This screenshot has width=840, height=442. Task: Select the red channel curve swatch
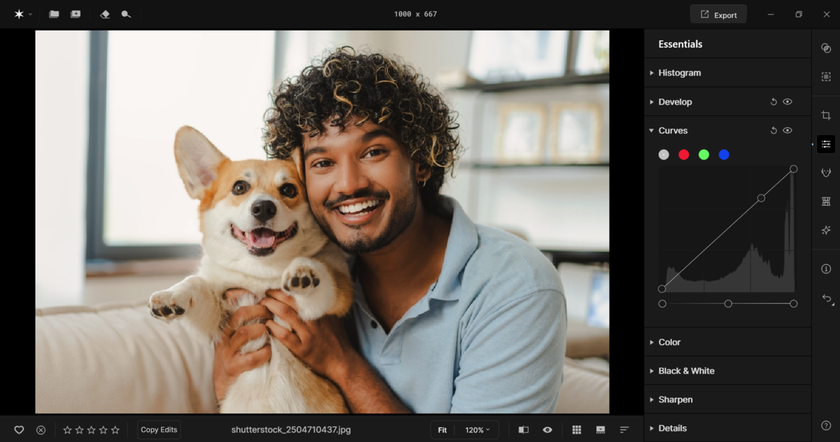684,155
